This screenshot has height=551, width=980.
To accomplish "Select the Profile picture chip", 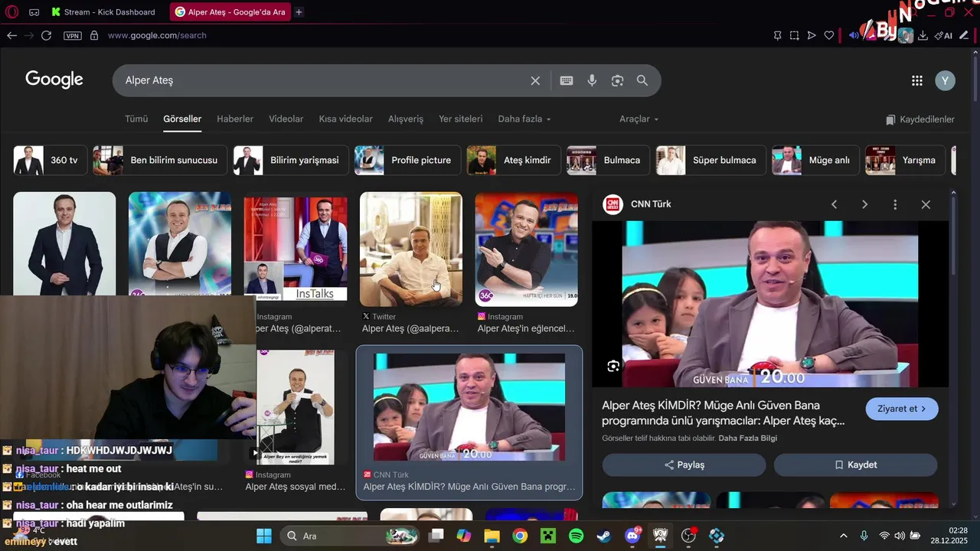I will click(x=407, y=160).
